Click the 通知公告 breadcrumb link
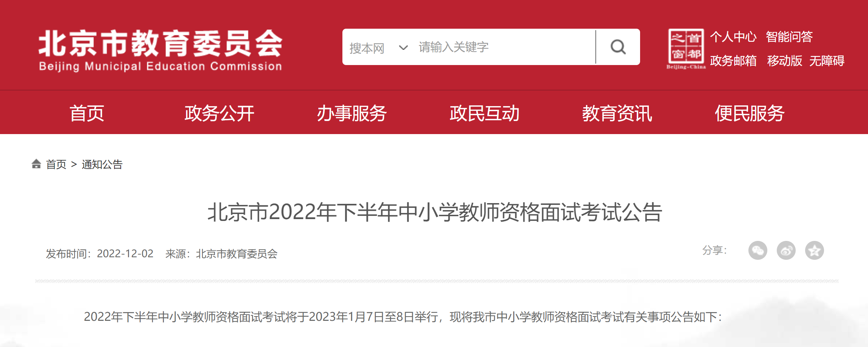Viewport: 868px width, 347px height. 102,164
